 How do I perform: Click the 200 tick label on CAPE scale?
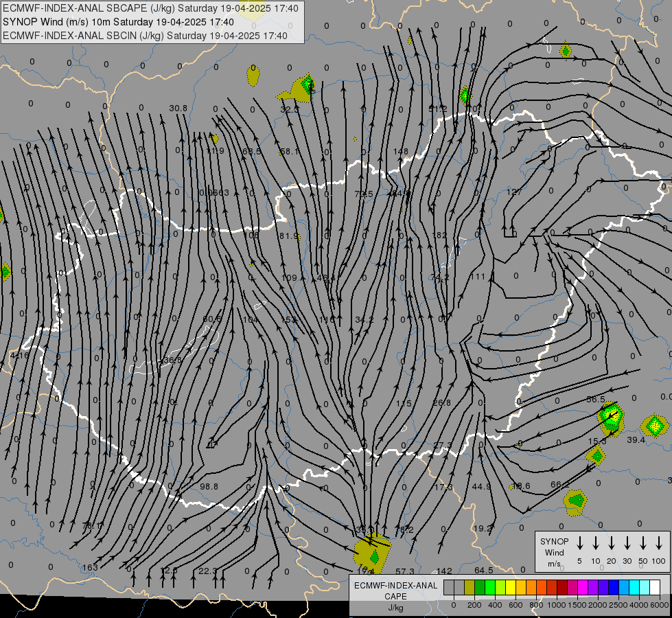474,605
